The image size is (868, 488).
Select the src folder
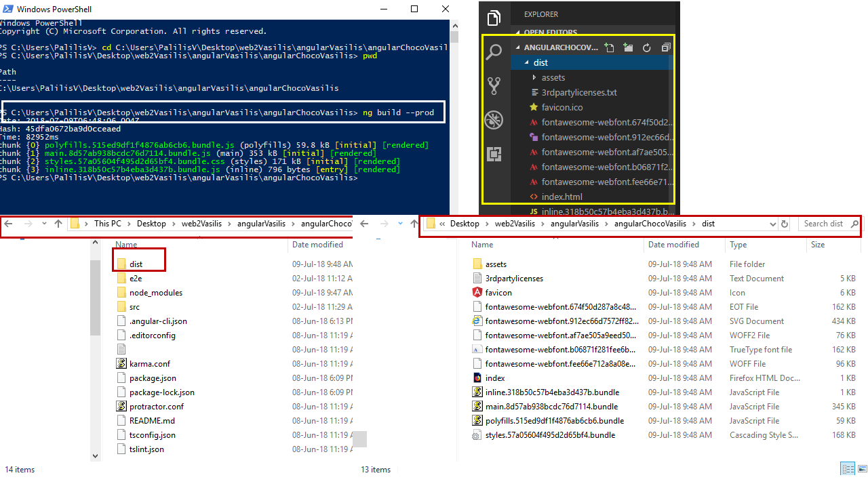(134, 307)
